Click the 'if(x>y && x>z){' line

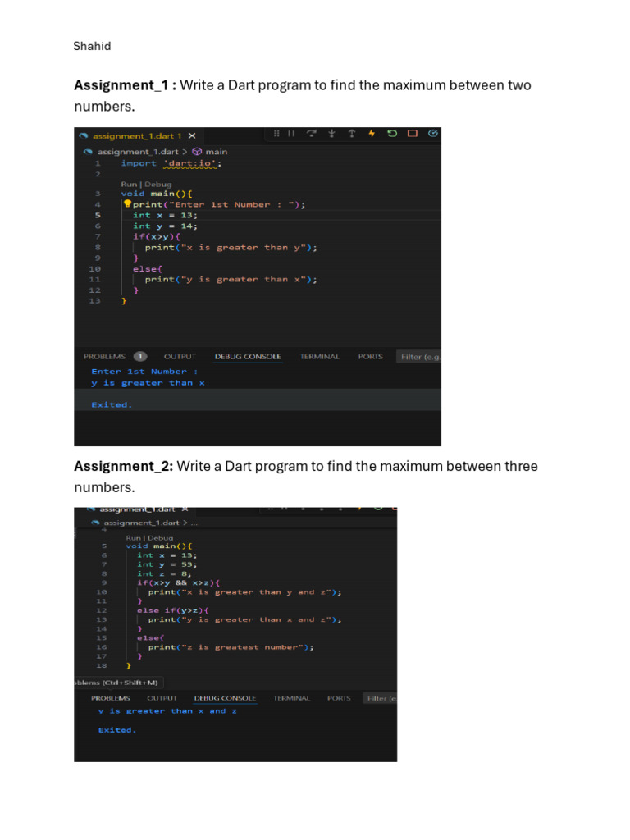tap(179, 582)
